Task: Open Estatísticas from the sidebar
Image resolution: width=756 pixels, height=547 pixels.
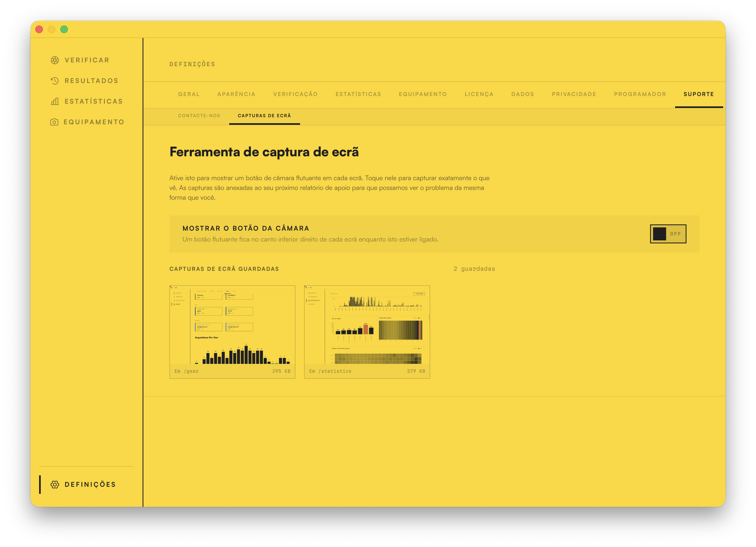Action: click(x=87, y=101)
